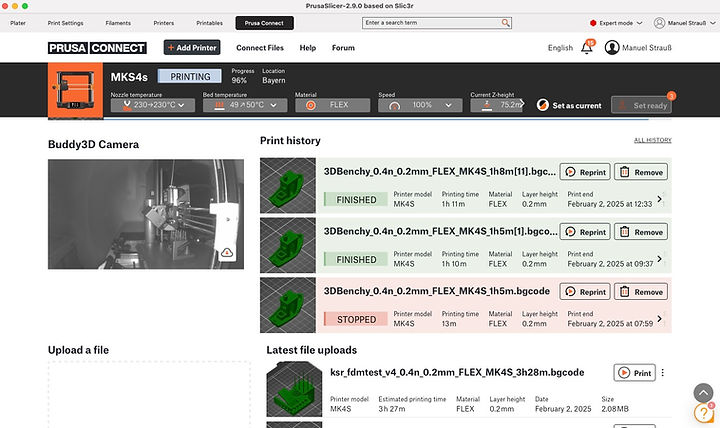The width and height of the screenshot is (720, 428).
Task: Open Manuel Strauß profile in Connect header
Action: tap(638, 47)
